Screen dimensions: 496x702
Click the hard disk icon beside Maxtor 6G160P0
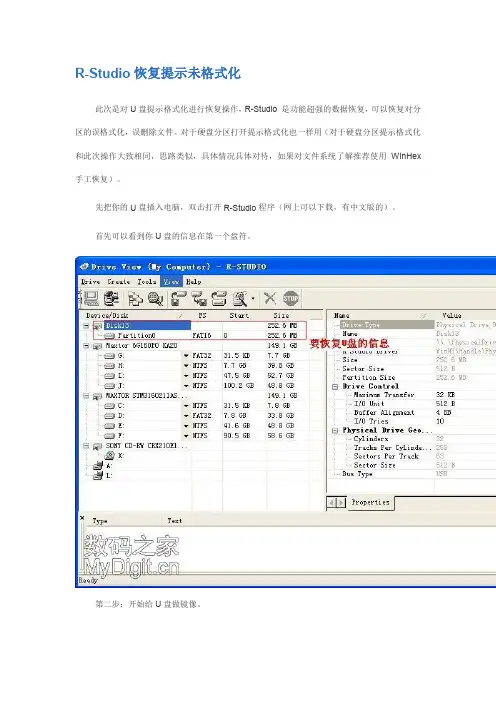(98, 346)
